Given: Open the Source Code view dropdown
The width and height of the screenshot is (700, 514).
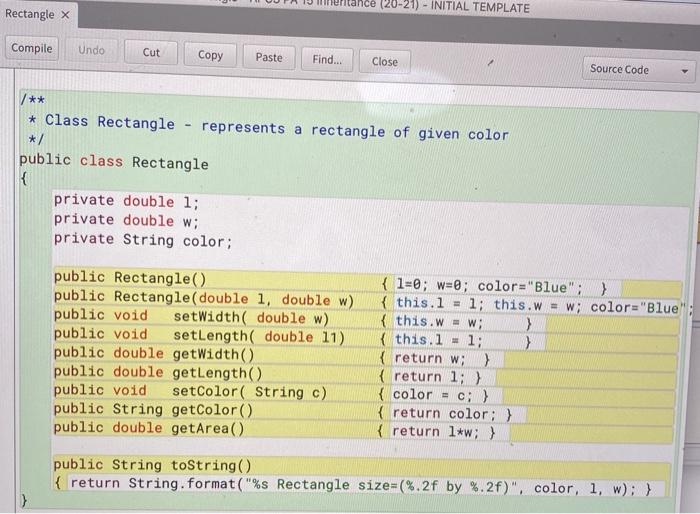Looking at the screenshot, I should (638, 70).
